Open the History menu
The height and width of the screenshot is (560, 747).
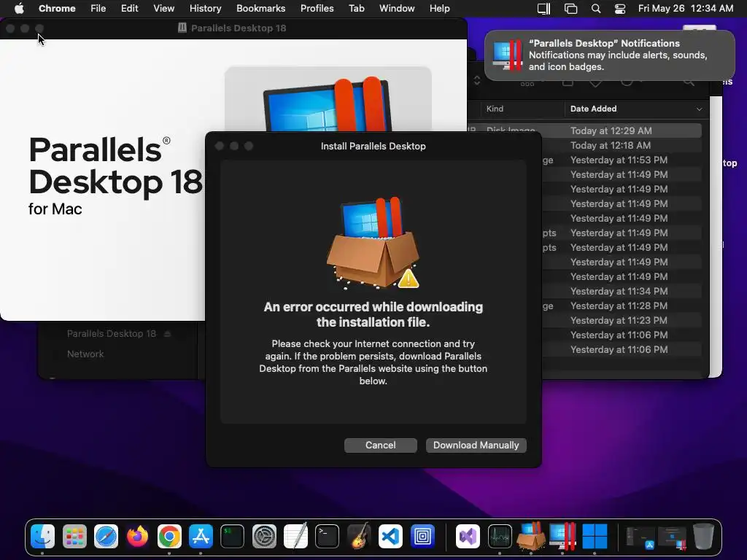tap(205, 8)
